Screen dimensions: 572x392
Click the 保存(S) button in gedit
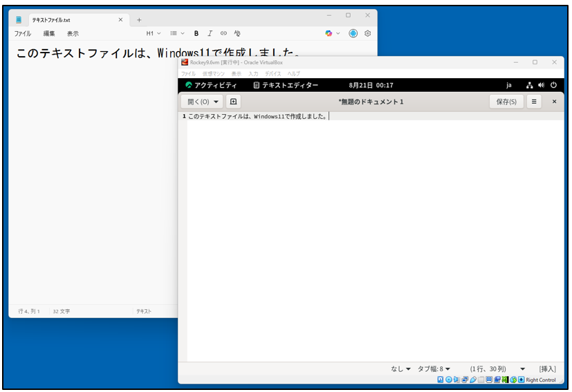click(x=506, y=102)
